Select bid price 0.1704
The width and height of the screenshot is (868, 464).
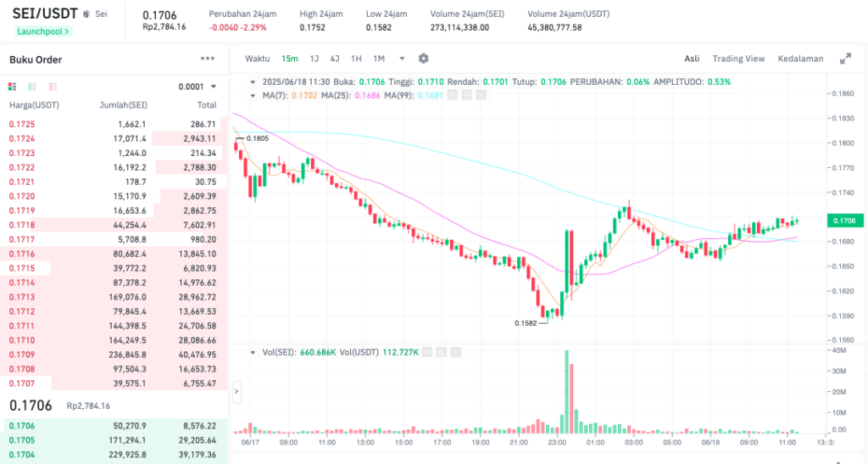click(x=22, y=455)
